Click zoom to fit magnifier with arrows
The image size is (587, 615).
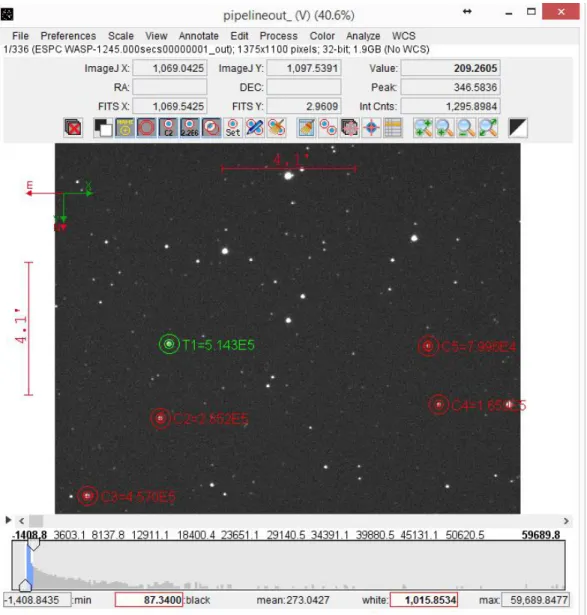coord(488,127)
